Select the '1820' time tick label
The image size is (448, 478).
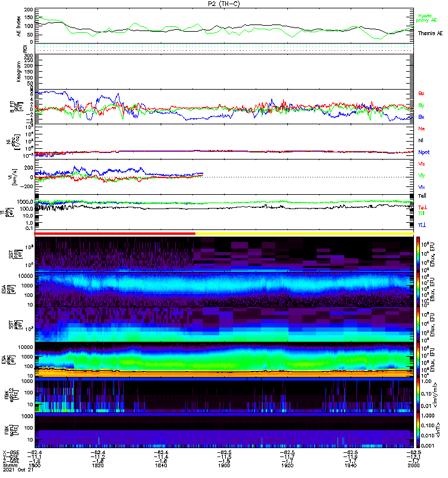[97, 465]
